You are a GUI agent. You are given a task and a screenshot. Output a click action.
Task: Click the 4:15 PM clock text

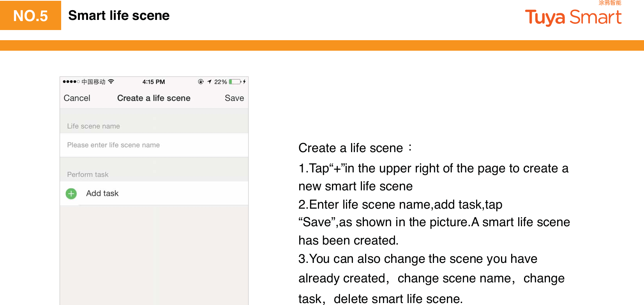pos(154,82)
